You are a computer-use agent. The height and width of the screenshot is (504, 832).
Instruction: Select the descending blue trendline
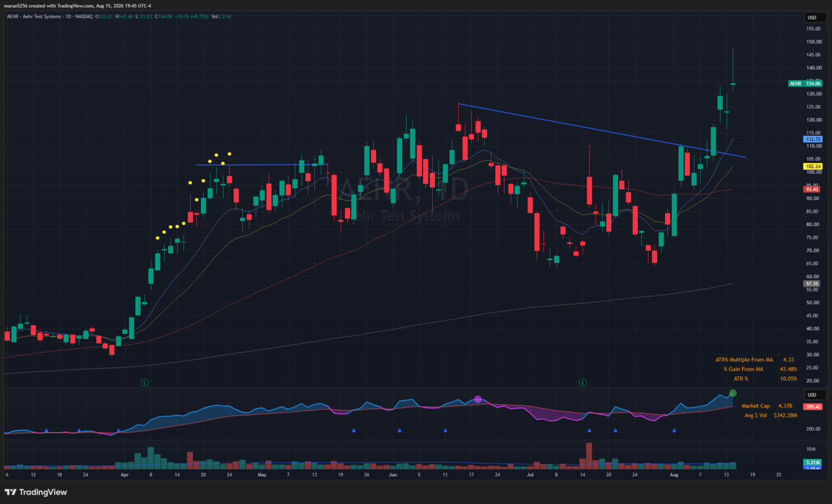pos(602,131)
